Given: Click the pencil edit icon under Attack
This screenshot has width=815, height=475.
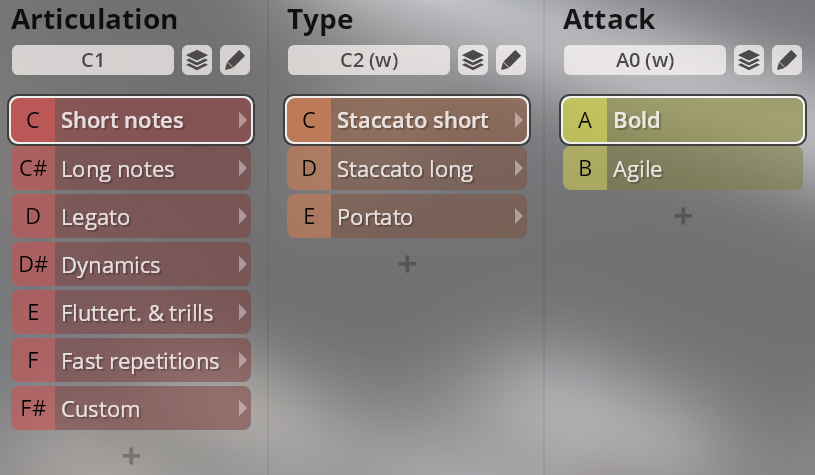Looking at the screenshot, I should (787, 60).
